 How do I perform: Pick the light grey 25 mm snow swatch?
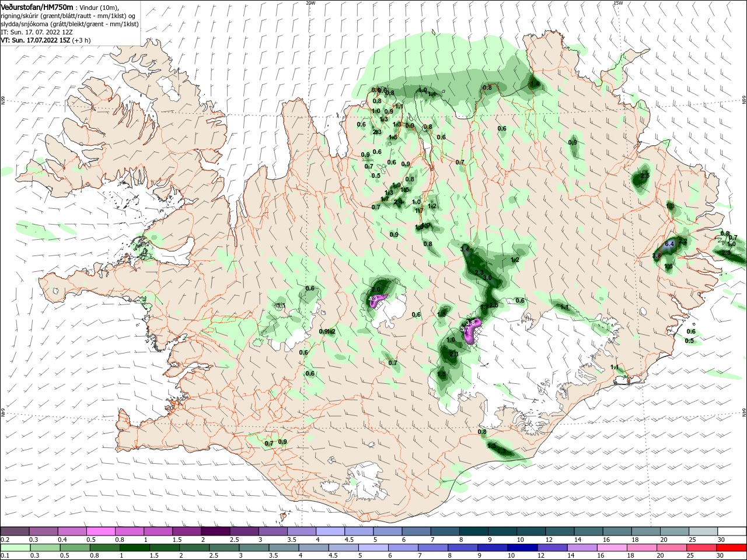click(703, 531)
